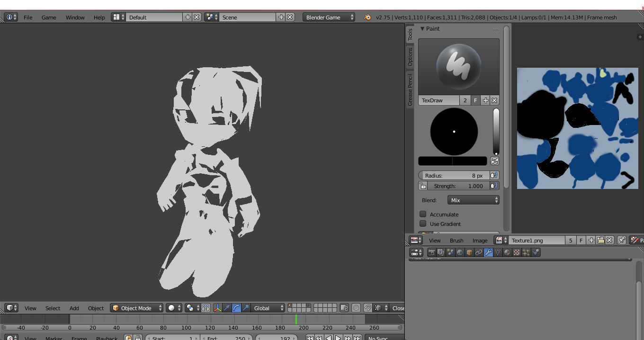Open the Texture properties tab (checker icon)
The height and width of the screenshot is (340, 644).
click(x=517, y=252)
